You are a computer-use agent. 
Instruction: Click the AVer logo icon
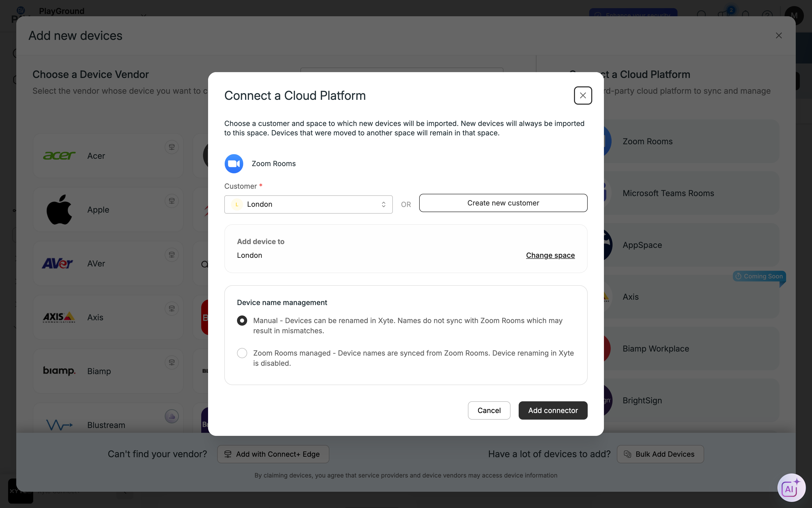click(57, 263)
